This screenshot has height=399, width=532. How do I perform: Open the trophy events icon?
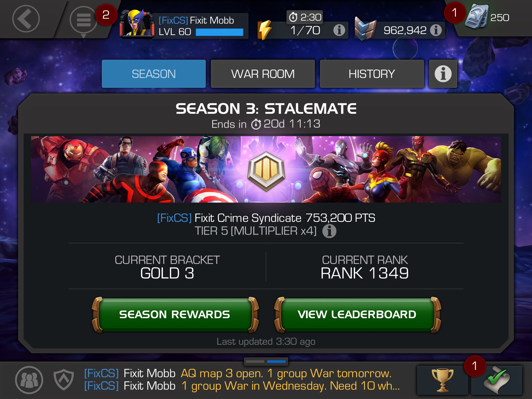click(443, 380)
